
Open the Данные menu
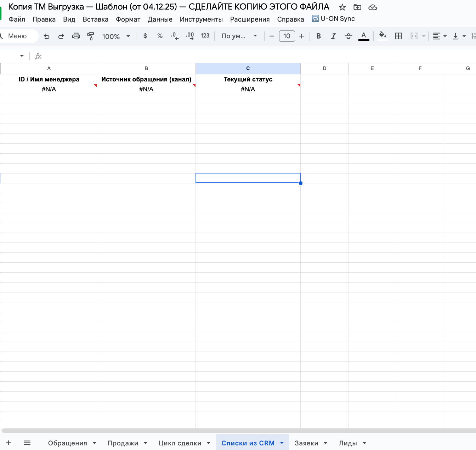coord(160,19)
